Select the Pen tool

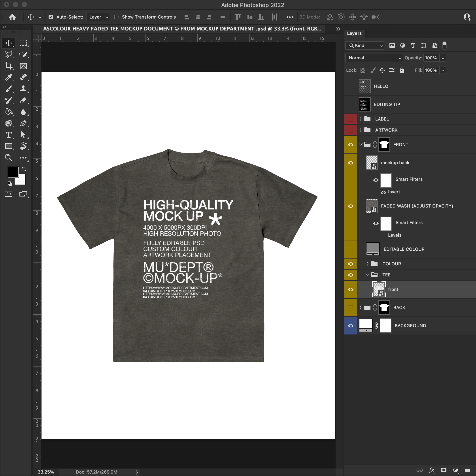(x=23, y=123)
